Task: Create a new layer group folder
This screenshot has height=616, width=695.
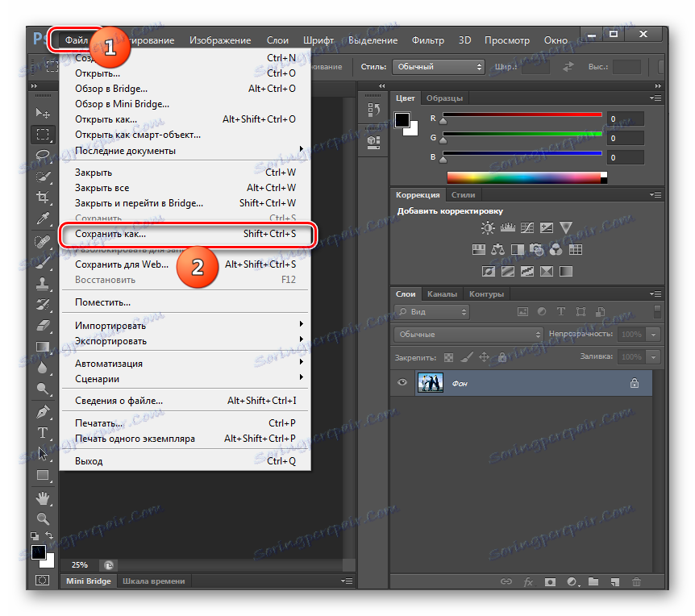Action: coord(593,581)
